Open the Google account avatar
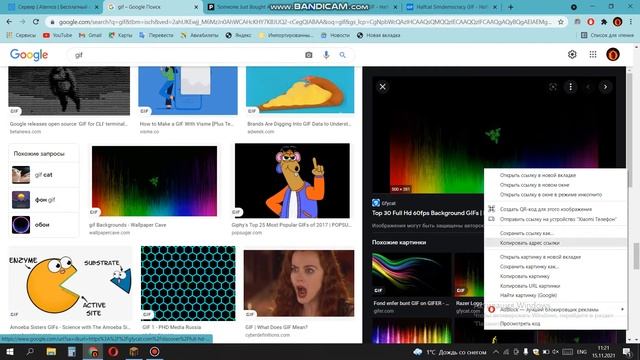The image size is (640, 360). 613,54
